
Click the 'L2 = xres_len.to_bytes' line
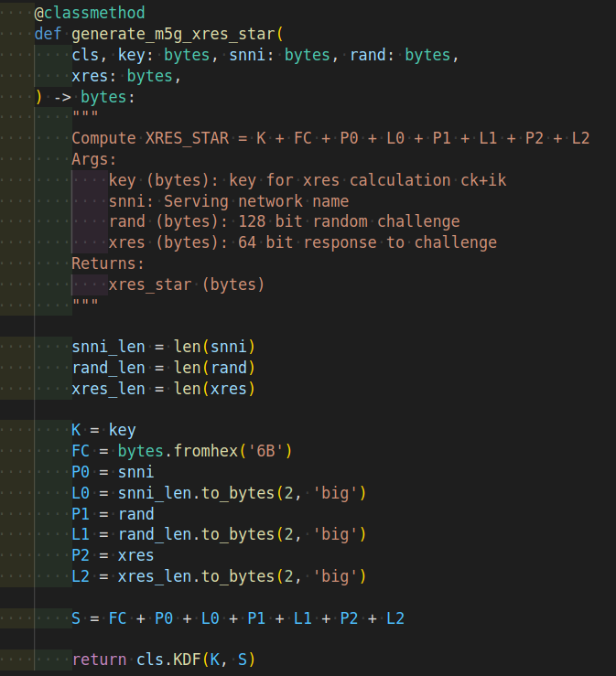coord(219,576)
